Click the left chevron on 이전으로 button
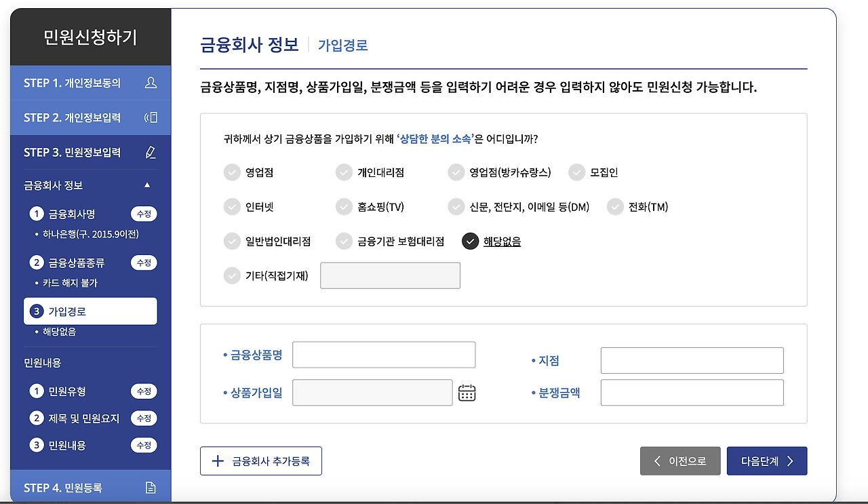 656,461
